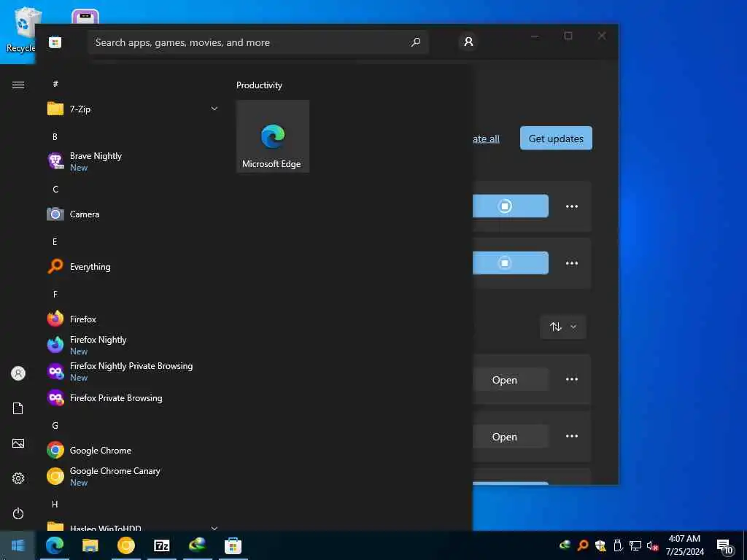The height and width of the screenshot is (560, 747).
Task: Click the G letter header in the app list
Action: [55, 426]
